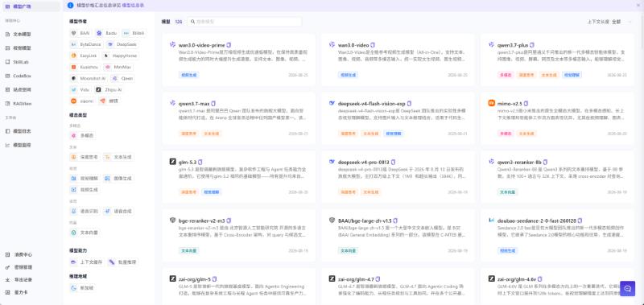Copy the wan3.0-video model name
This screenshot has height=305, width=644.
pos(373,45)
